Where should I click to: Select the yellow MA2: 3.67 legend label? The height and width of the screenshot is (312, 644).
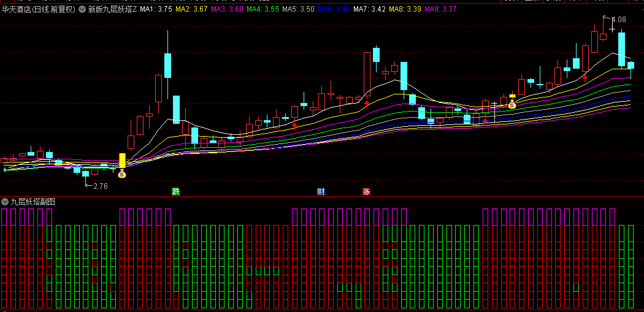pyautogui.click(x=191, y=9)
